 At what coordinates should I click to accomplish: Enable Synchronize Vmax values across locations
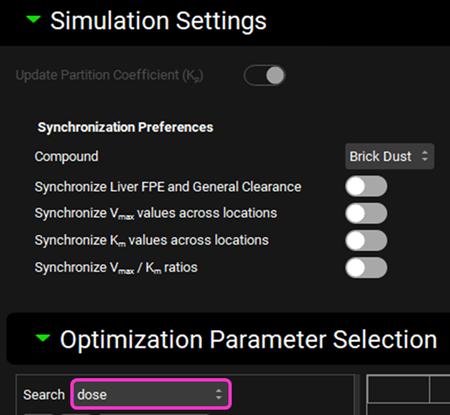pos(366,213)
